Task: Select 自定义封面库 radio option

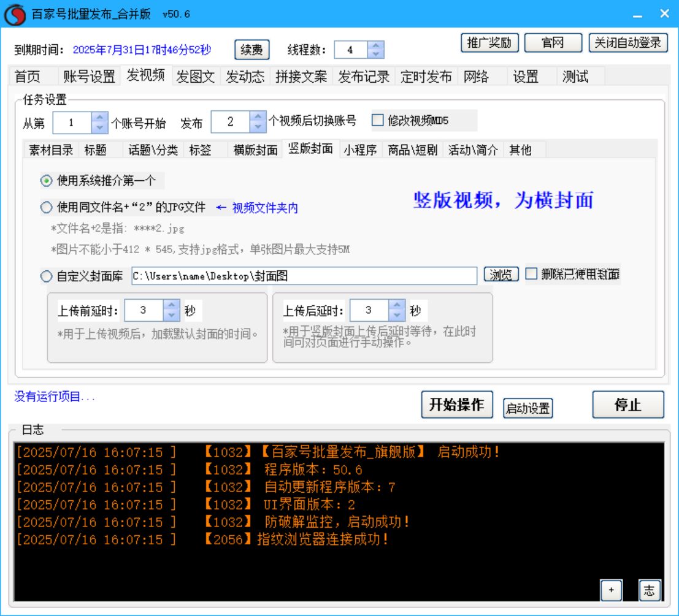Action: pos(47,276)
